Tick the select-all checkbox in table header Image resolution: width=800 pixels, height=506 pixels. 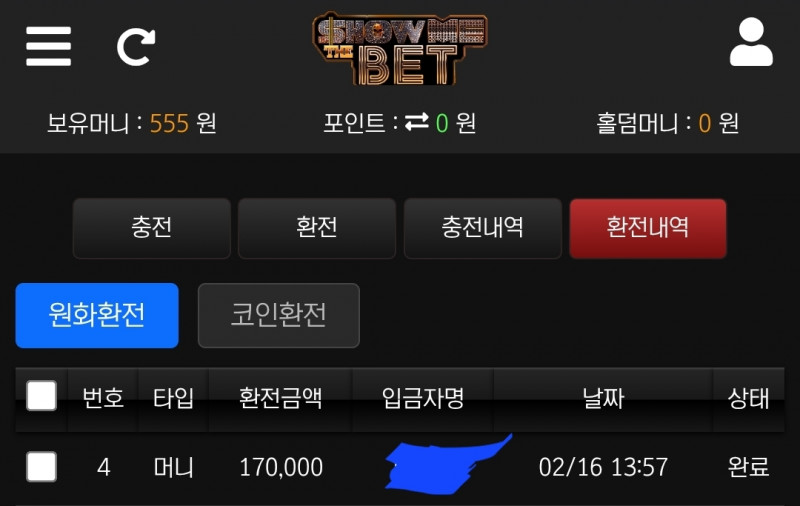[41, 395]
